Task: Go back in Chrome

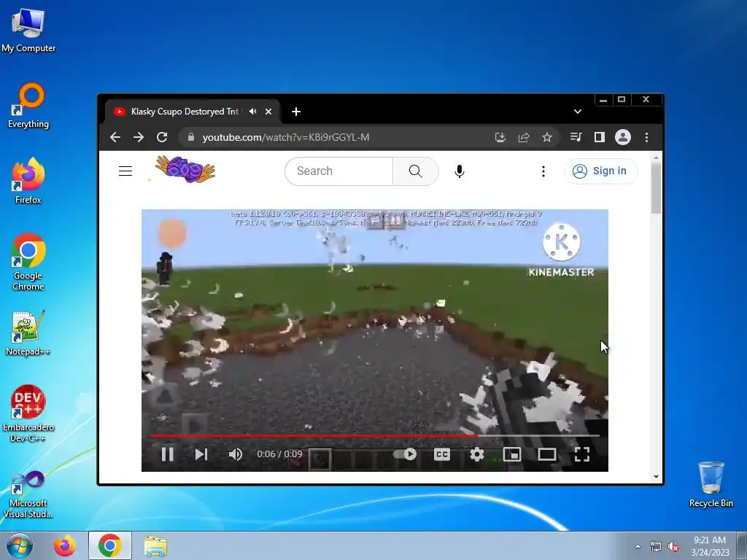Action: (115, 137)
